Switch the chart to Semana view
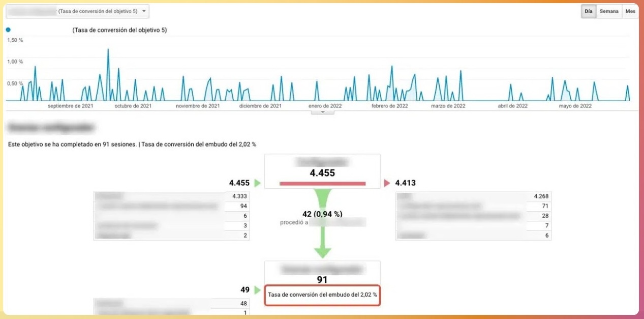 click(608, 11)
